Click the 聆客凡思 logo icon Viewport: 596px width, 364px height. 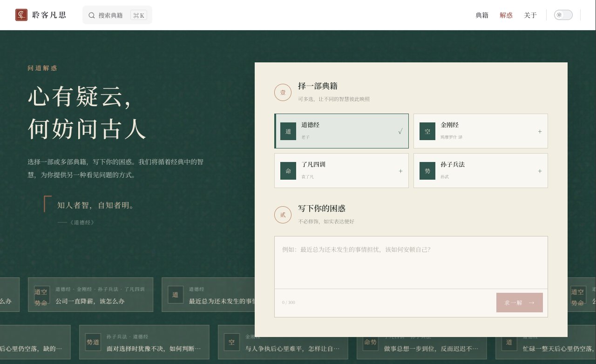pyautogui.click(x=21, y=15)
